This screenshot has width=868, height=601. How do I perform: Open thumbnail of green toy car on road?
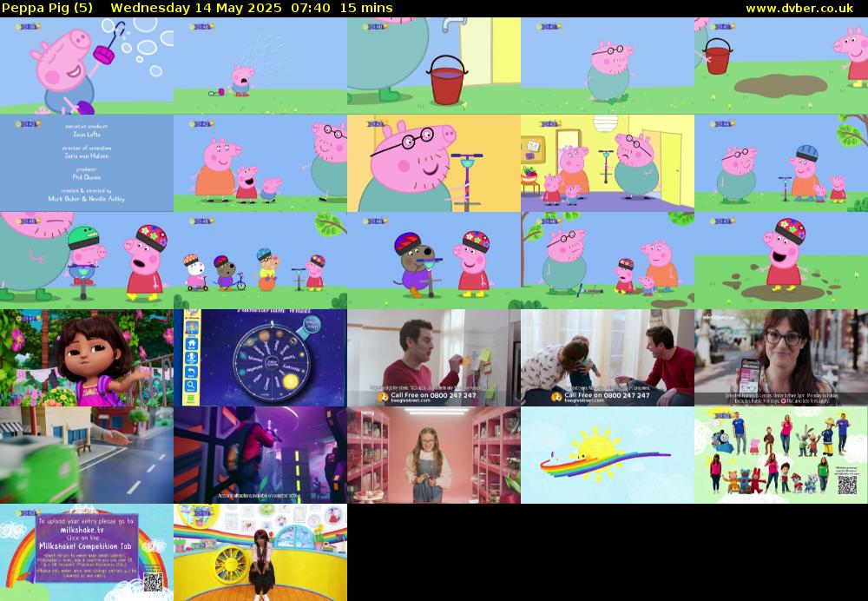pyautogui.click(x=87, y=455)
